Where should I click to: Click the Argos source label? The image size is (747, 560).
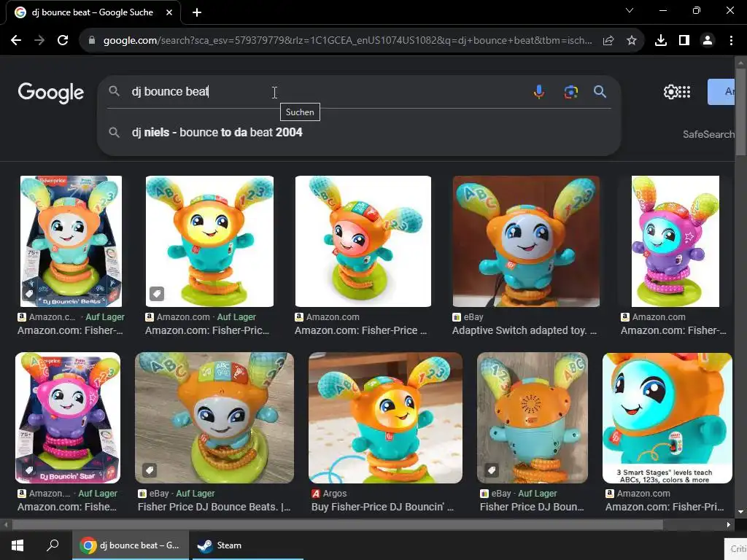329,494
